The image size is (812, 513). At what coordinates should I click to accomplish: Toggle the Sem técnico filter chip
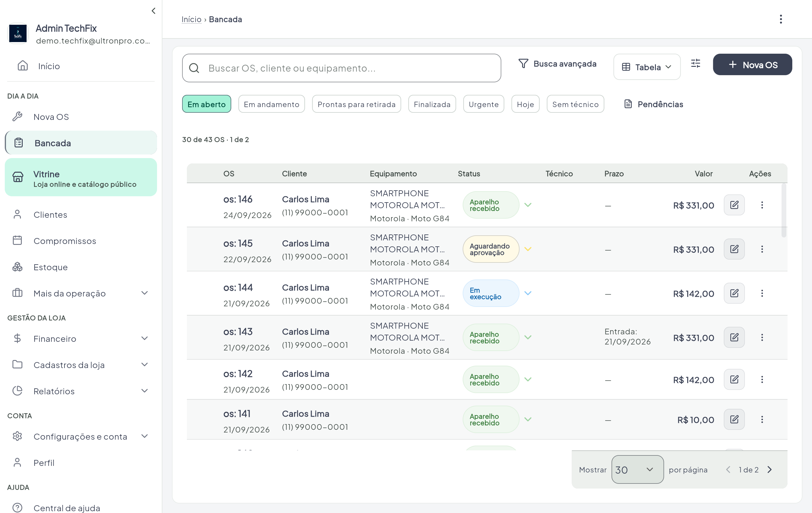click(x=575, y=104)
